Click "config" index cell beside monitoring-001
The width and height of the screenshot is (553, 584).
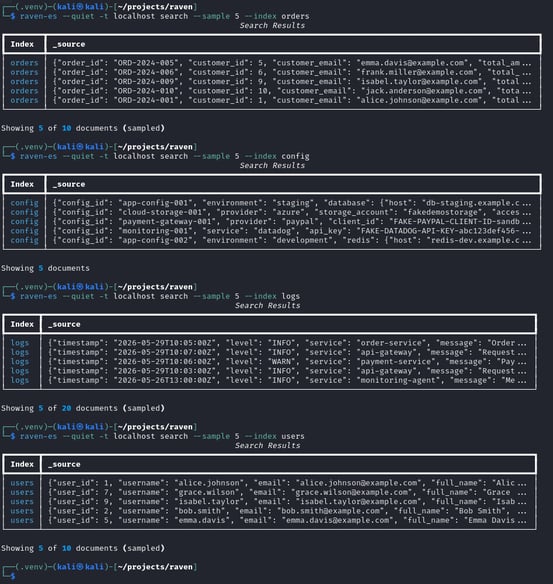(x=25, y=231)
